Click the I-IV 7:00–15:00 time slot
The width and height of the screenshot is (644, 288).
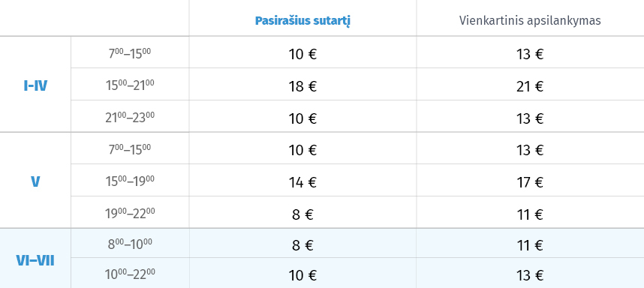point(130,53)
